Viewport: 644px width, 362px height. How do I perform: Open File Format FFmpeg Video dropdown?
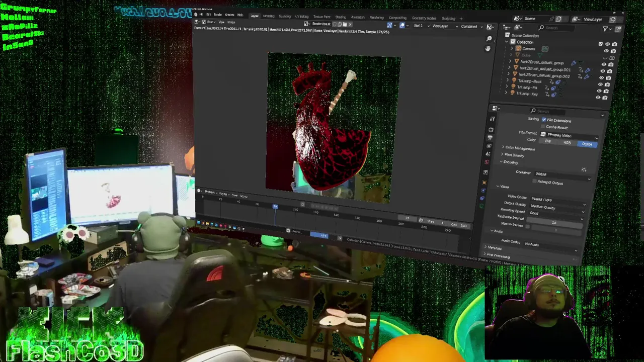tap(569, 136)
